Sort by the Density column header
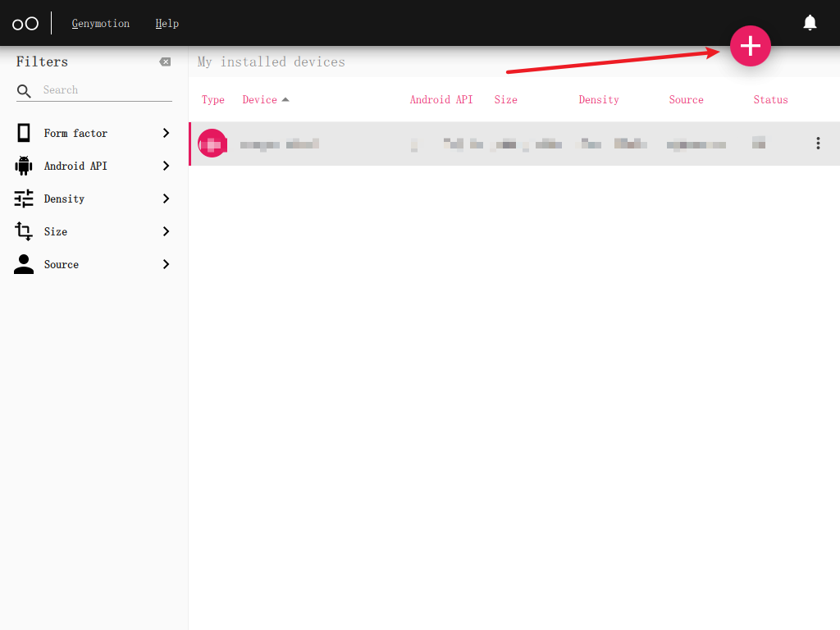This screenshot has height=630, width=840. point(599,99)
